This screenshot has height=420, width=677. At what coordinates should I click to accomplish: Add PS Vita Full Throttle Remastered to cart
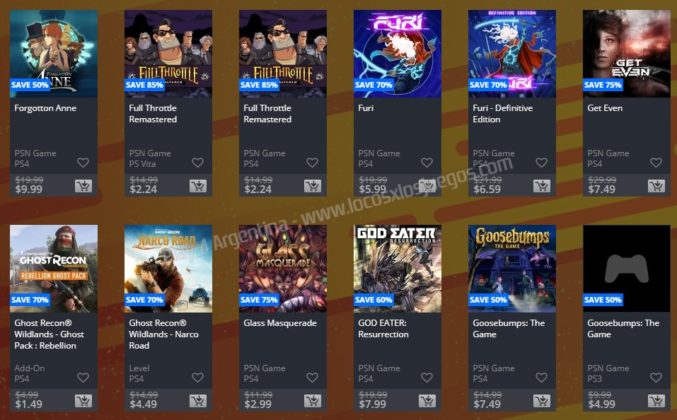[x=198, y=186]
